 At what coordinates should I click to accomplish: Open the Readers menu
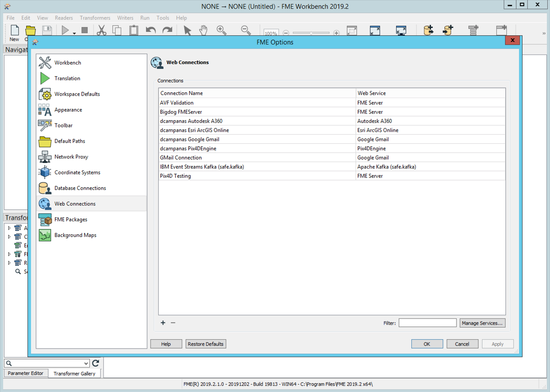[x=64, y=18]
